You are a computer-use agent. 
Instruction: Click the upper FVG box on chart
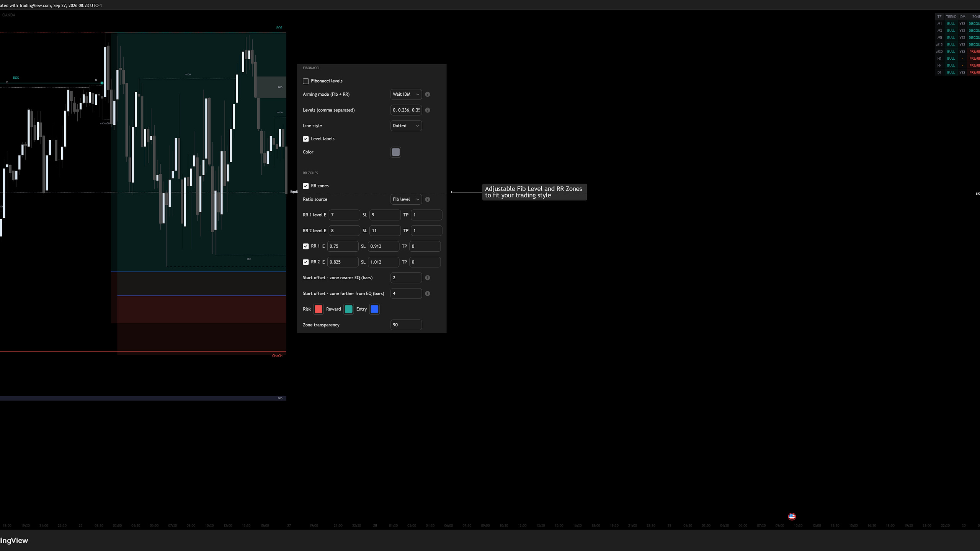click(271, 87)
